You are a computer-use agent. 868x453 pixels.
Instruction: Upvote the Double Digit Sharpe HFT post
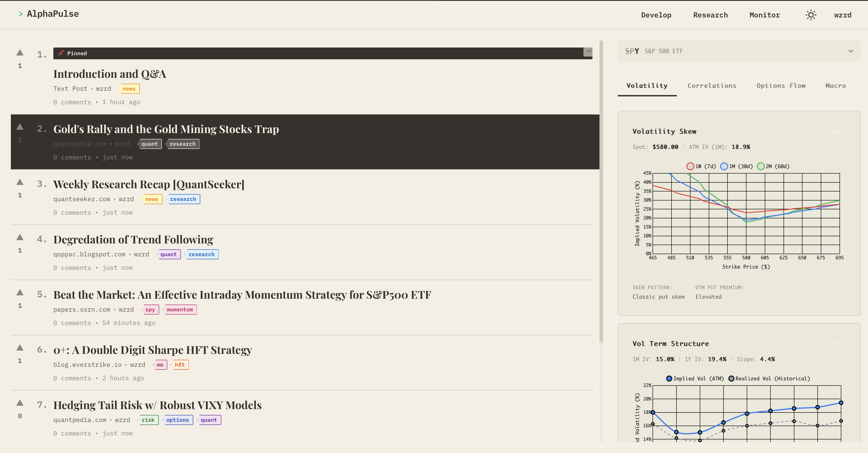click(20, 348)
